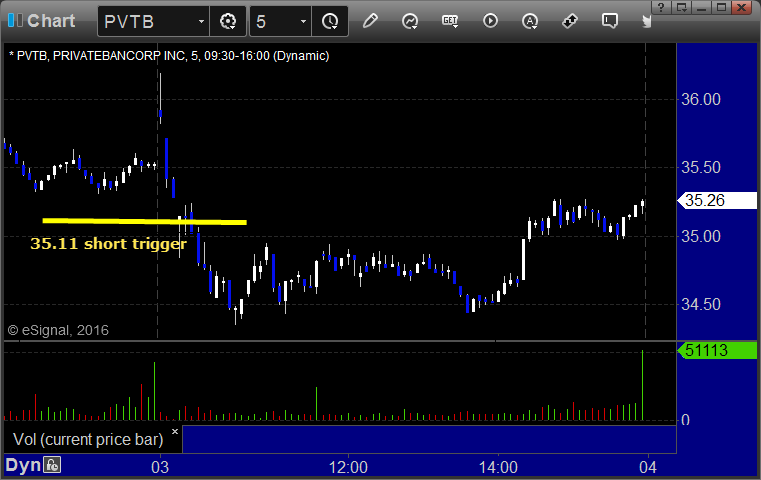This screenshot has height=480, width=761.
Task: Select the yellow short trigger line
Action: pos(145,221)
